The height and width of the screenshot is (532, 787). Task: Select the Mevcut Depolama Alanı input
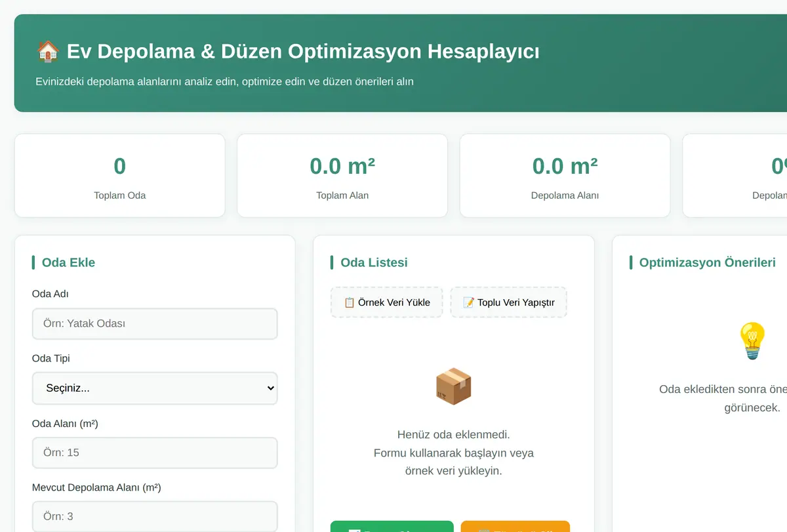pyautogui.click(x=155, y=516)
